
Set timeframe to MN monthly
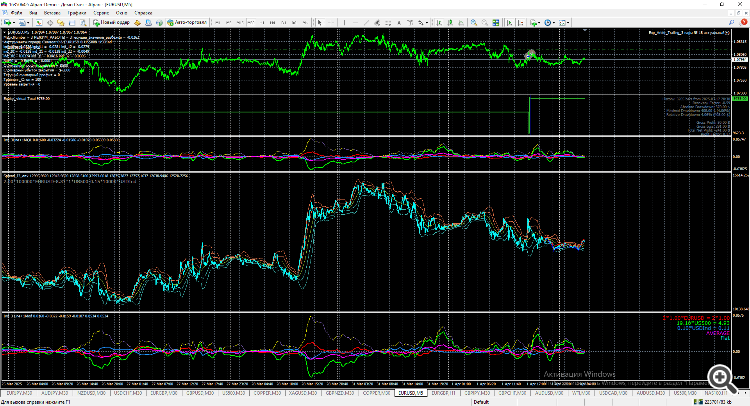tap(306, 22)
